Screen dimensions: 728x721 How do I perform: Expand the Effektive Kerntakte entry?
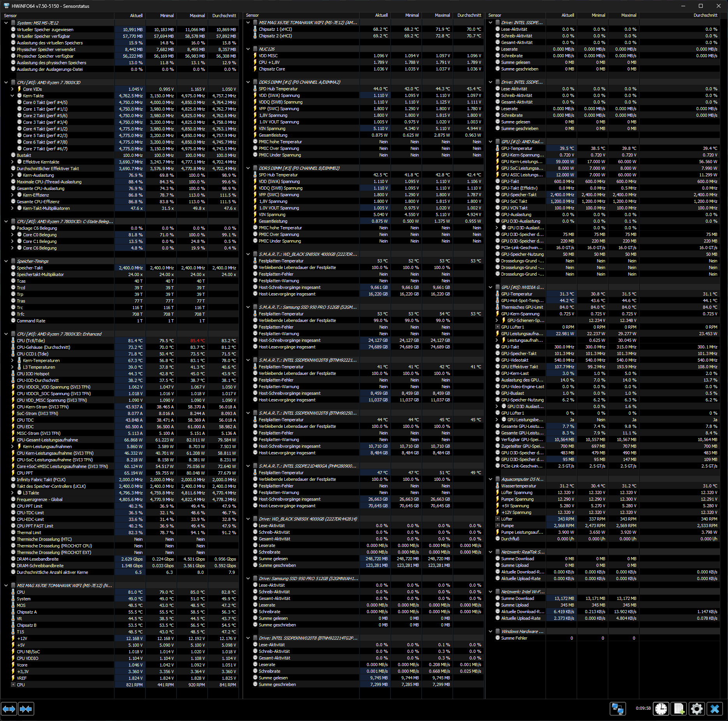12,162
